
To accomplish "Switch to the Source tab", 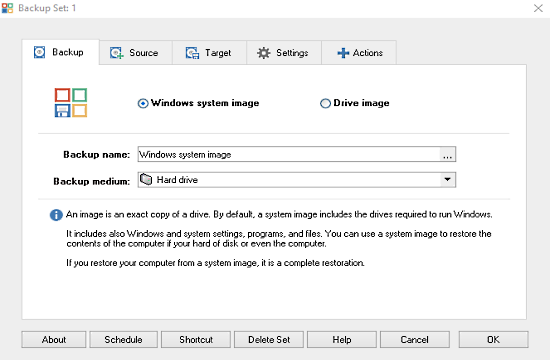I will [x=136, y=53].
